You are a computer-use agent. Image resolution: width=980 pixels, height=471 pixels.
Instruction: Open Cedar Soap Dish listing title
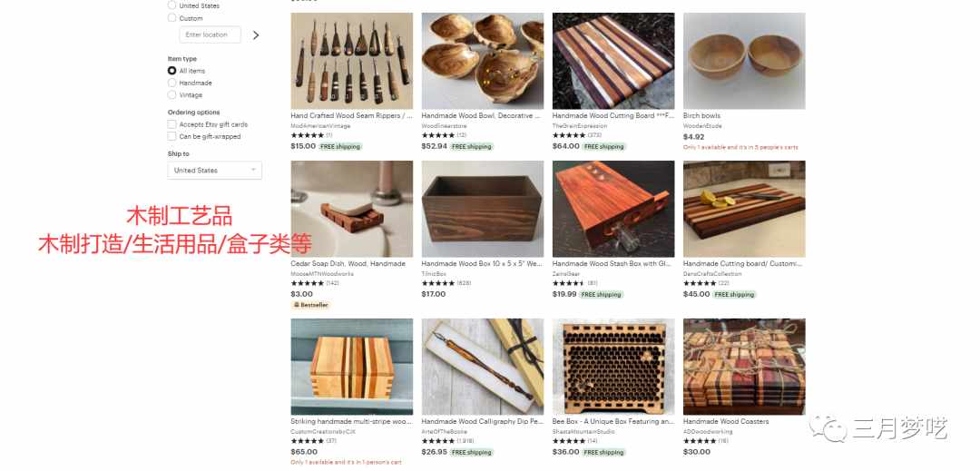point(348,263)
